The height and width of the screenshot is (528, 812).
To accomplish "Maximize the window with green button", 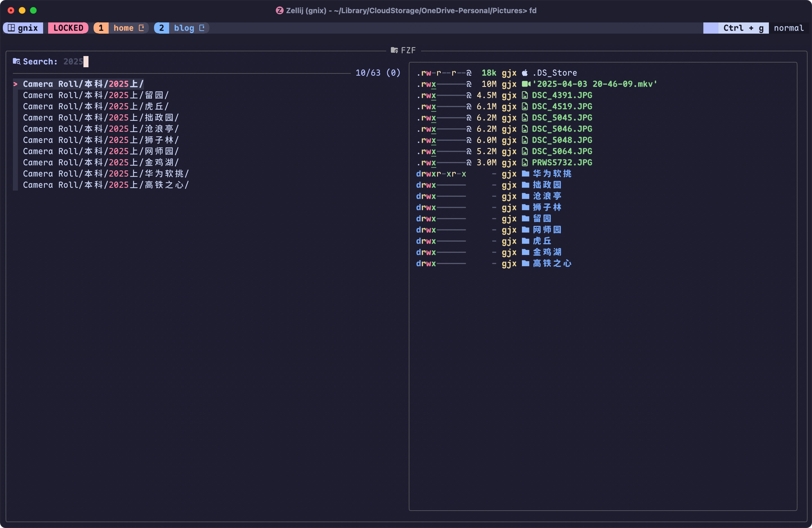I will [33, 11].
